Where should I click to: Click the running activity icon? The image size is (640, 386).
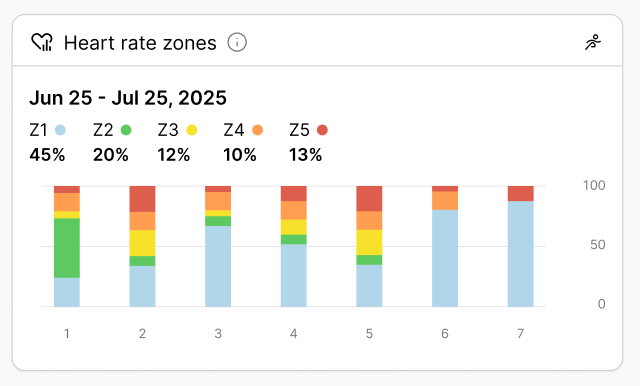(593, 42)
